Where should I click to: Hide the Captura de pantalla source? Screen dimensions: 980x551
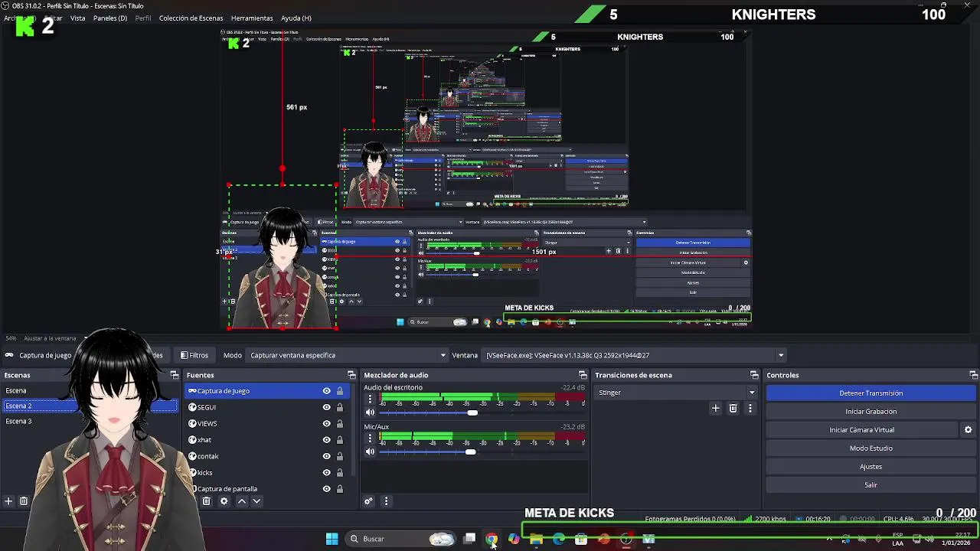[326, 489]
